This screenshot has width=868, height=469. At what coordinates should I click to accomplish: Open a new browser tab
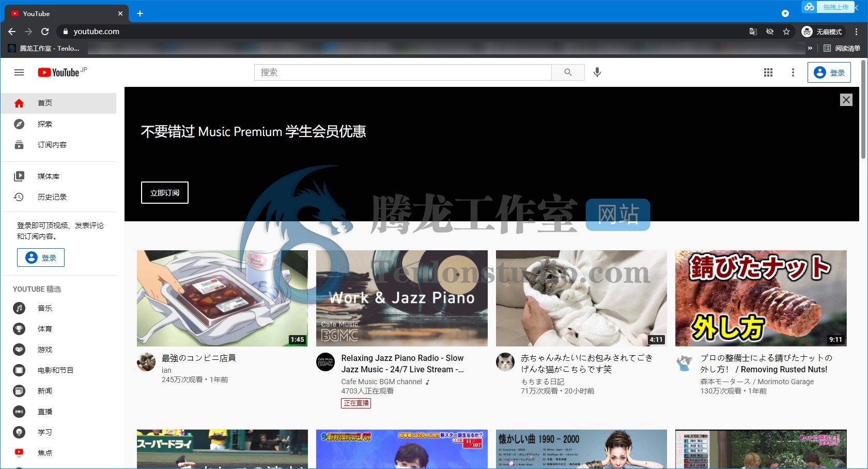[x=140, y=13]
